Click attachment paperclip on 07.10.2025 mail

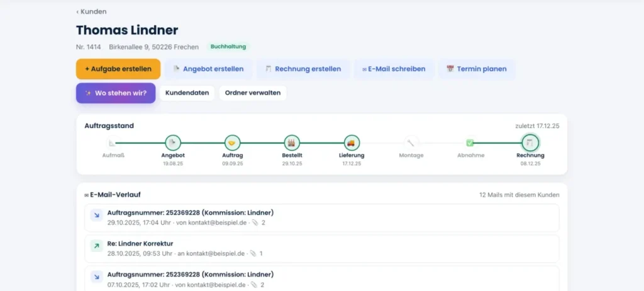pyautogui.click(x=254, y=285)
